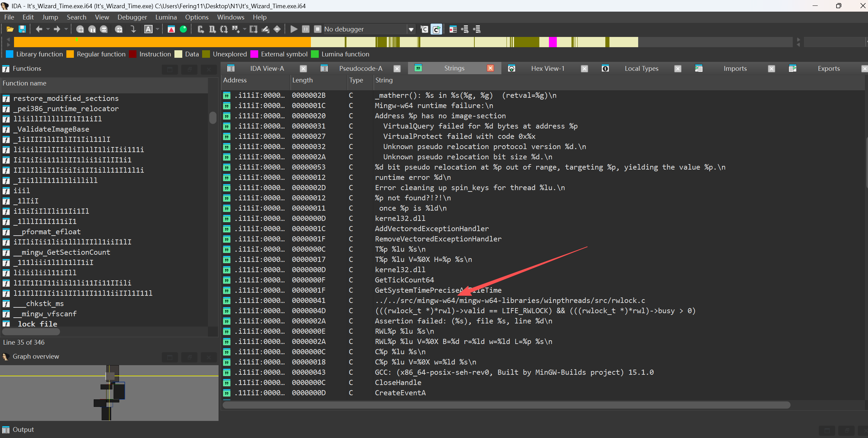This screenshot has height=438, width=868.
Task: Click the green circle toolbar icon
Action: [x=183, y=29]
